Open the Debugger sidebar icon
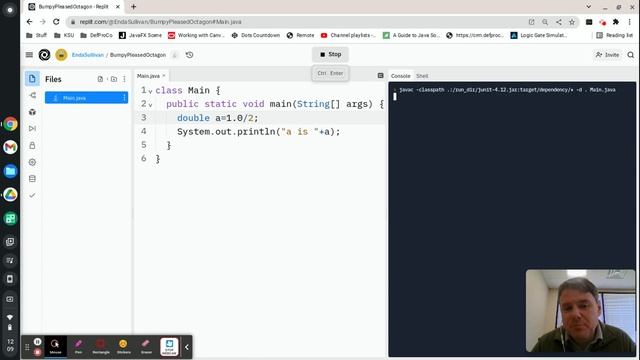This screenshot has width=640, height=360. coord(32,129)
